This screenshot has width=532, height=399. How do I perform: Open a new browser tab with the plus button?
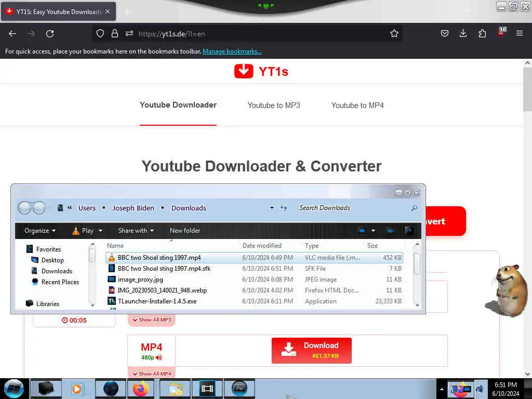(127, 12)
